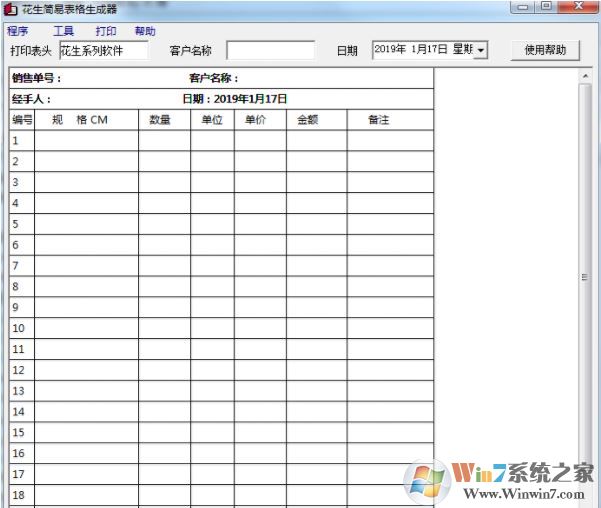Focus the 打印表头 input field

click(x=103, y=51)
